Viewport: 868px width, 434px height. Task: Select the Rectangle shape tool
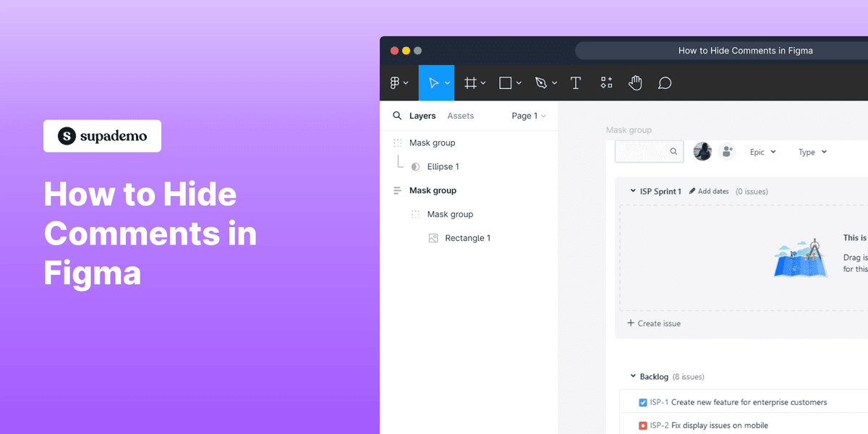(x=506, y=82)
